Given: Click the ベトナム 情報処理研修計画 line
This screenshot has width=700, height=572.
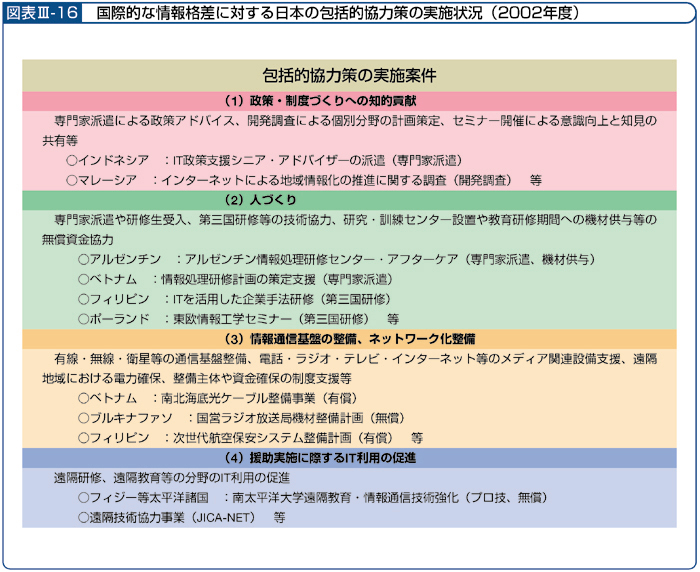Looking at the screenshot, I should (x=235, y=280).
